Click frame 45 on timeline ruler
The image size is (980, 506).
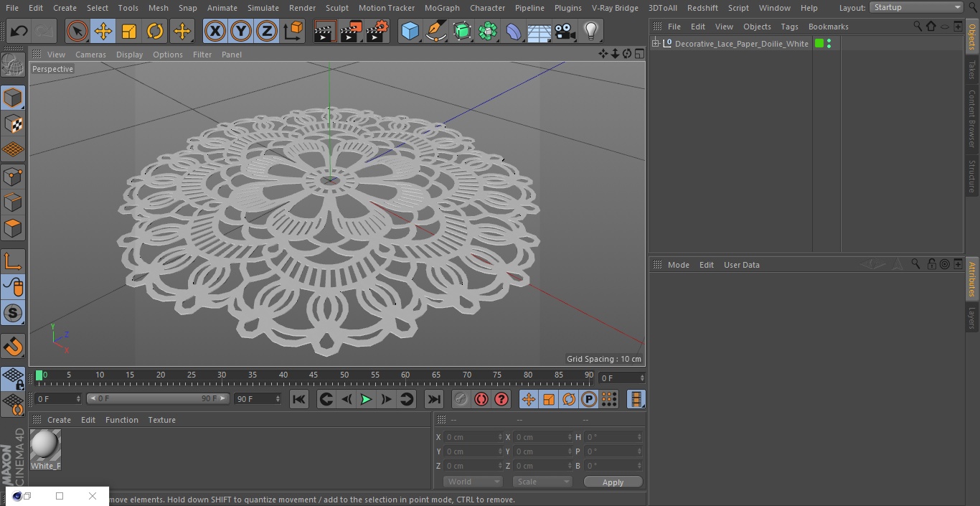tap(314, 375)
